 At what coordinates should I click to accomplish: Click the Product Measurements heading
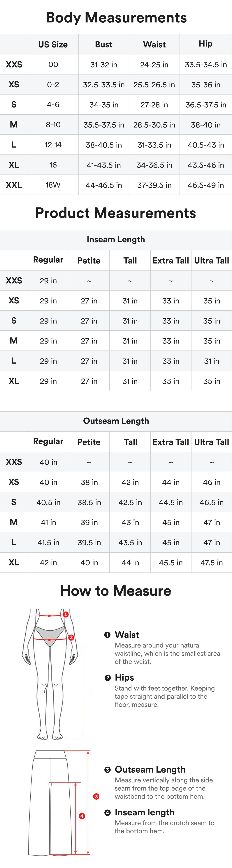[x=116, y=213]
